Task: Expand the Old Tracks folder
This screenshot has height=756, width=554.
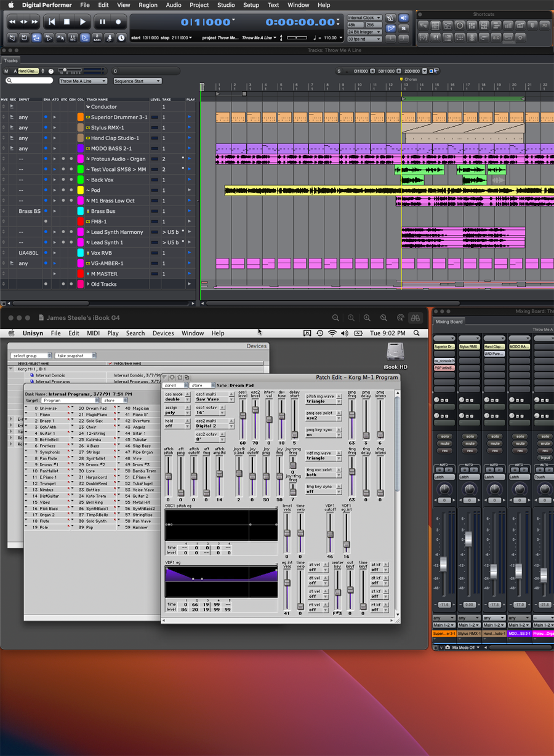Action: coord(88,284)
